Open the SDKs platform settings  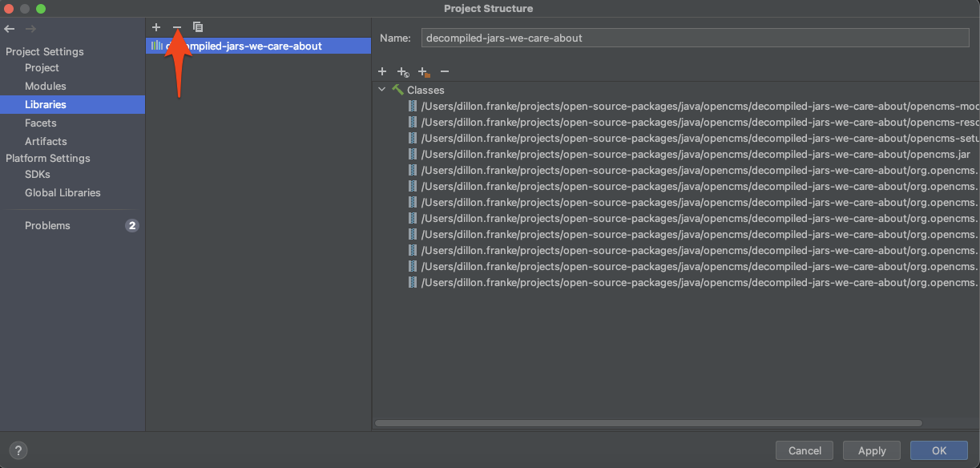[37, 174]
